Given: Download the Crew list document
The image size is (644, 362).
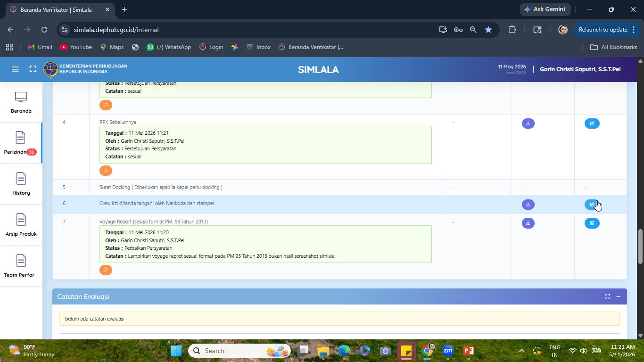Looking at the screenshot, I should pyautogui.click(x=528, y=205).
